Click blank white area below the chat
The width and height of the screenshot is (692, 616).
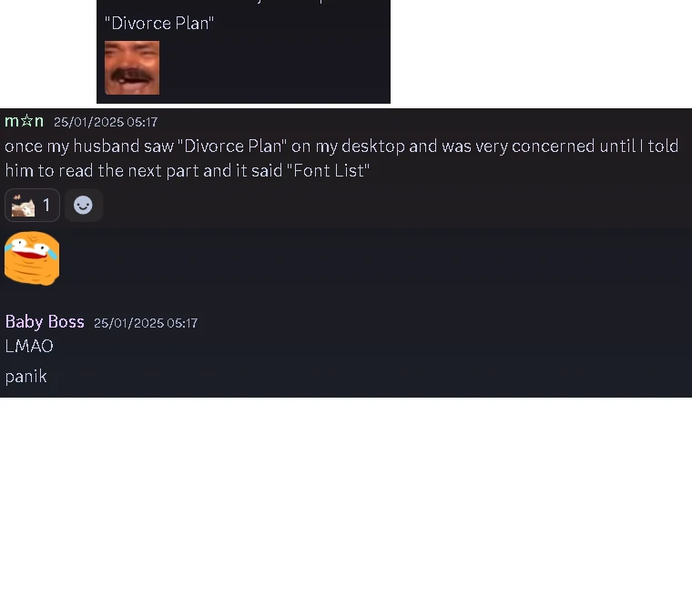pos(346,507)
